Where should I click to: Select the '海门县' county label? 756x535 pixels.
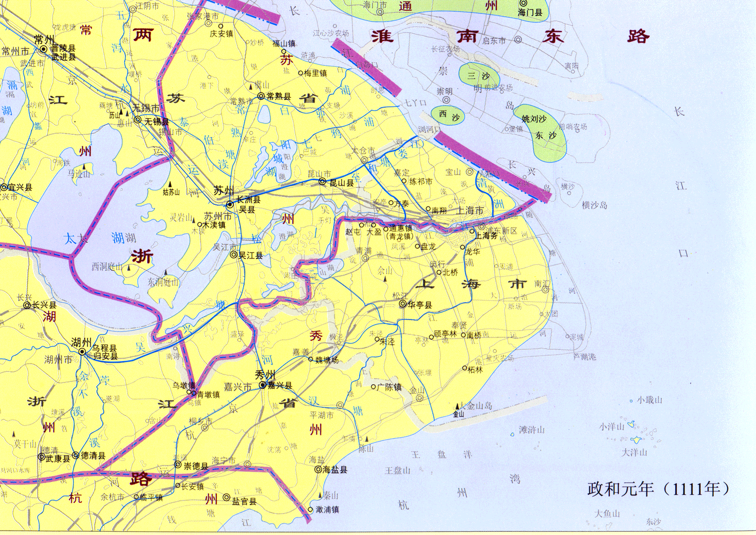pos(530,12)
